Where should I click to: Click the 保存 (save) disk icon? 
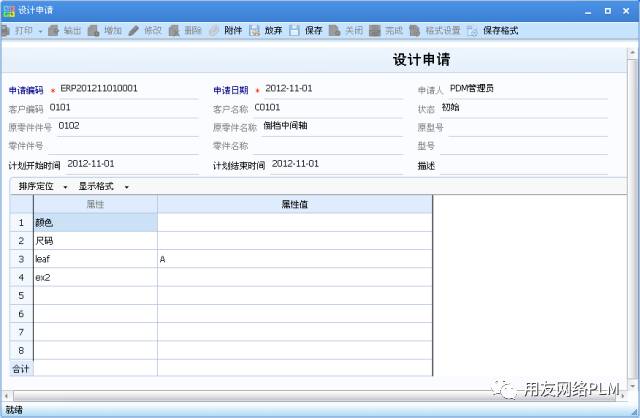294,31
